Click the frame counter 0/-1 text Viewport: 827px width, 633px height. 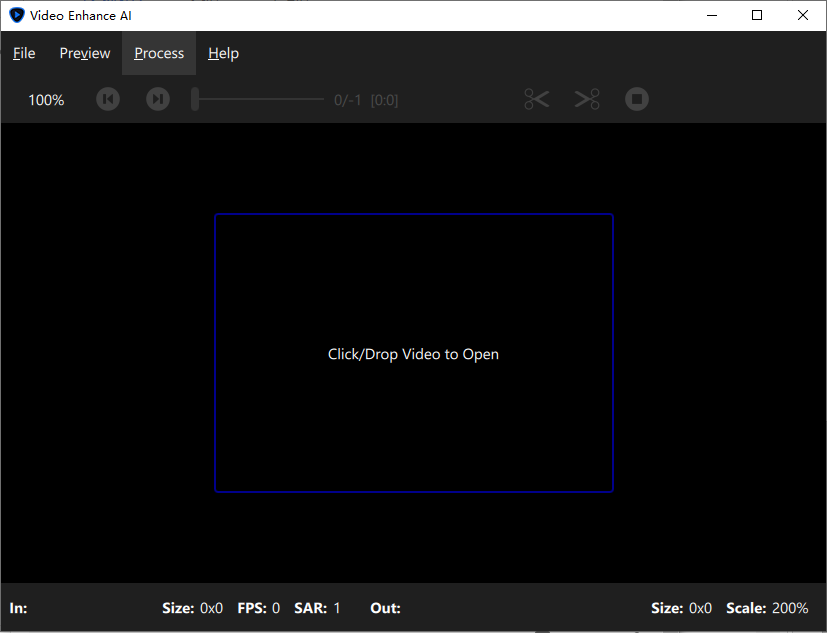tap(348, 100)
